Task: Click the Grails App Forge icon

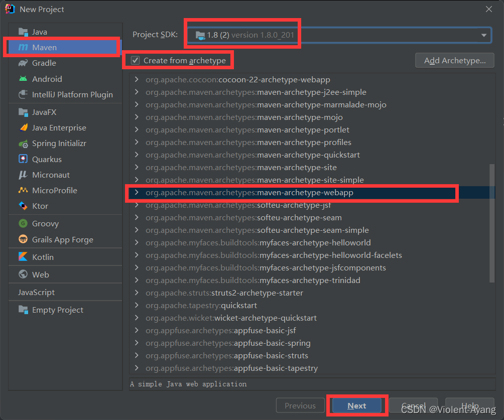Action: pos(23,239)
